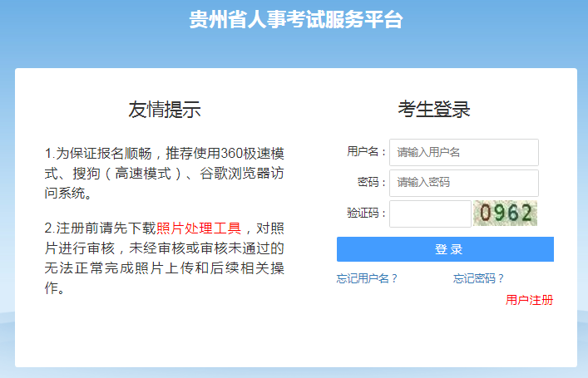Screen dimensions: 588x378
Task: Select the 友情提示 heading
Action: 165,109
